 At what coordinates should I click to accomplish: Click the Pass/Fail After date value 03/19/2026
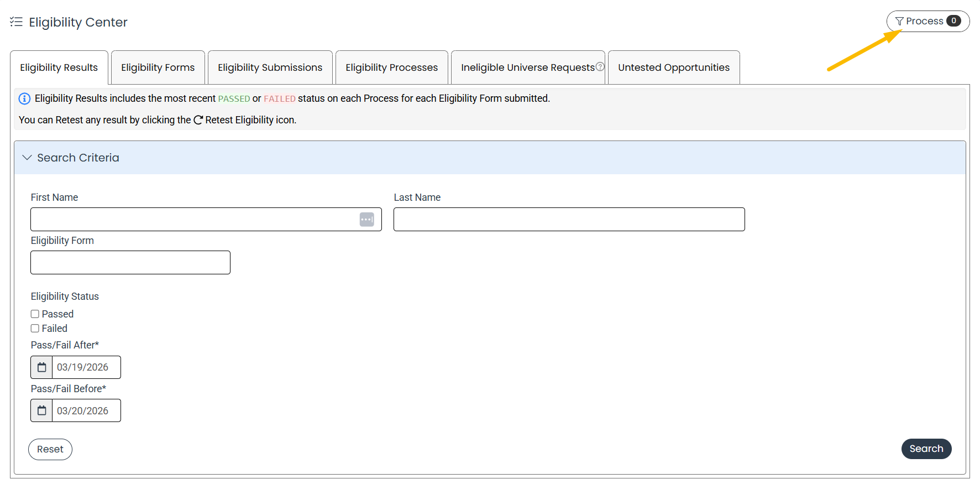pyautogui.click(x=83, y=367)
